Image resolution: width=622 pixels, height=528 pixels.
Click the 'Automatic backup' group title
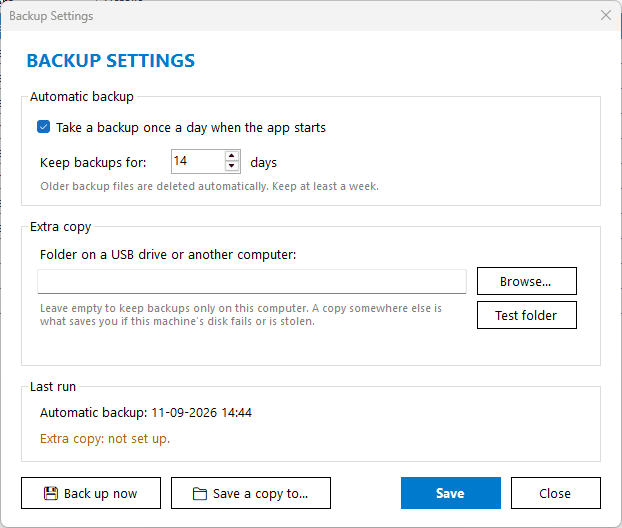click(82, 97)
